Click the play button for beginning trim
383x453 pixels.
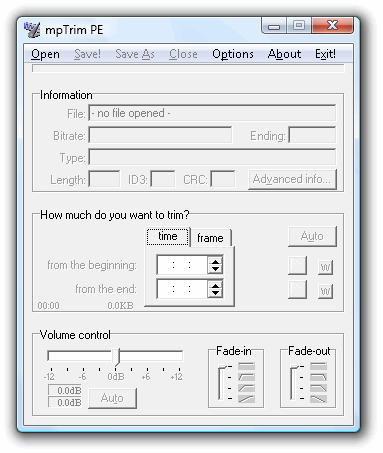(297, 265)
